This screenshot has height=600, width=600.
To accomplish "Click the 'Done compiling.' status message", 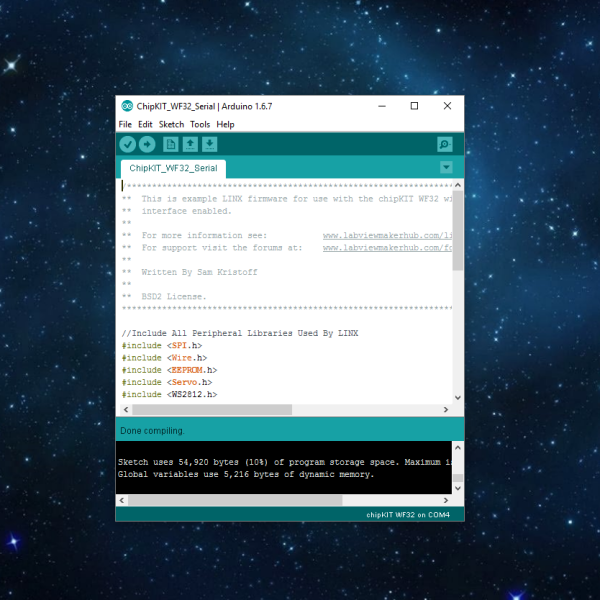I will coord(152,431).
